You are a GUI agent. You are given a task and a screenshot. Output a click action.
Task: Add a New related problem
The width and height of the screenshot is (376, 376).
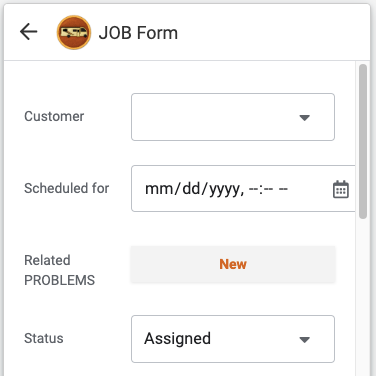(233, 264)
